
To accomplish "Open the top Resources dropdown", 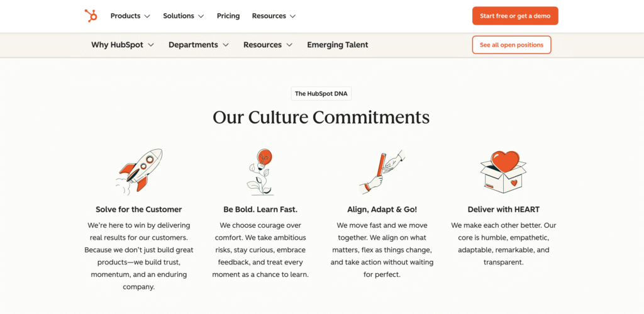I will pos(274,16).
